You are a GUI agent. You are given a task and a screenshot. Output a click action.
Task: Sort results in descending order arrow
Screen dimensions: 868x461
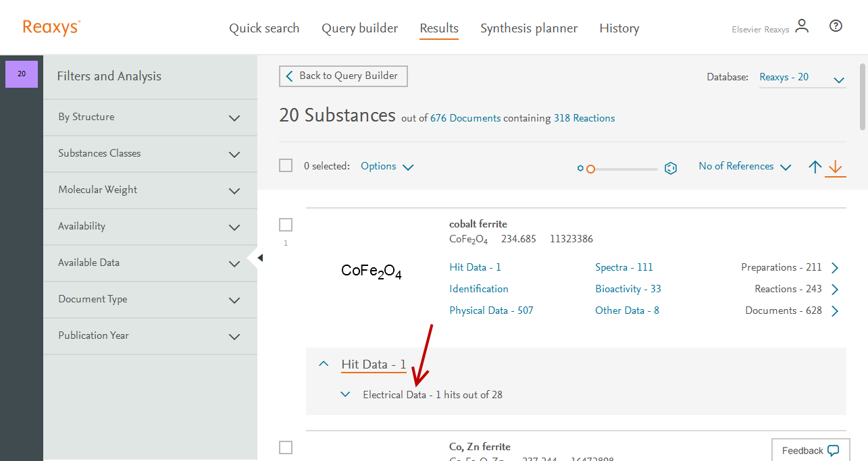click(x=836, y=167)
